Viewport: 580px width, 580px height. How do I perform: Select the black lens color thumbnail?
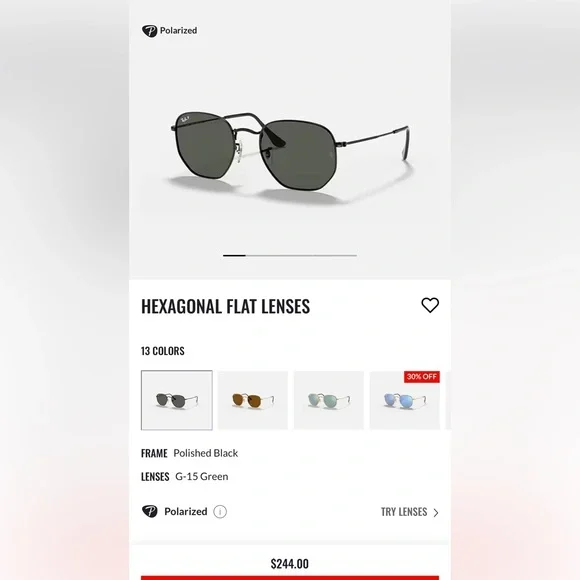point(177,400)
